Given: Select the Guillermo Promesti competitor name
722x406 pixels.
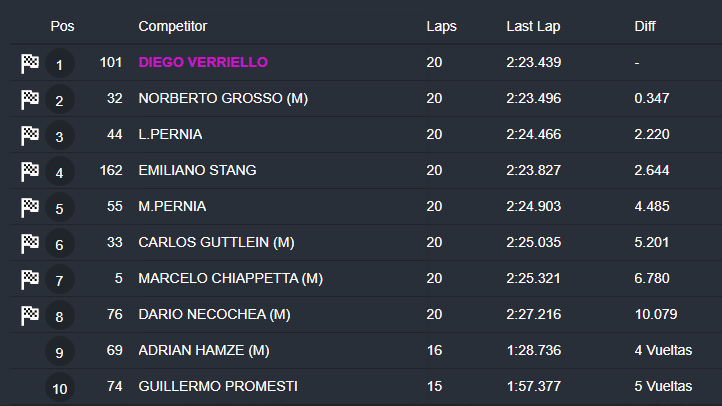Looking at the screenshot, I should coord(217,386).
